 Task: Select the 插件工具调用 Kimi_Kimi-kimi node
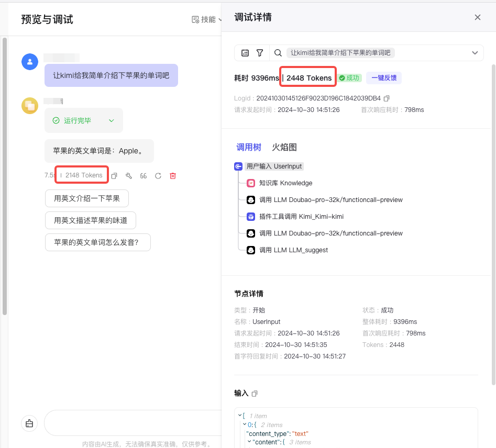(301, 217)
